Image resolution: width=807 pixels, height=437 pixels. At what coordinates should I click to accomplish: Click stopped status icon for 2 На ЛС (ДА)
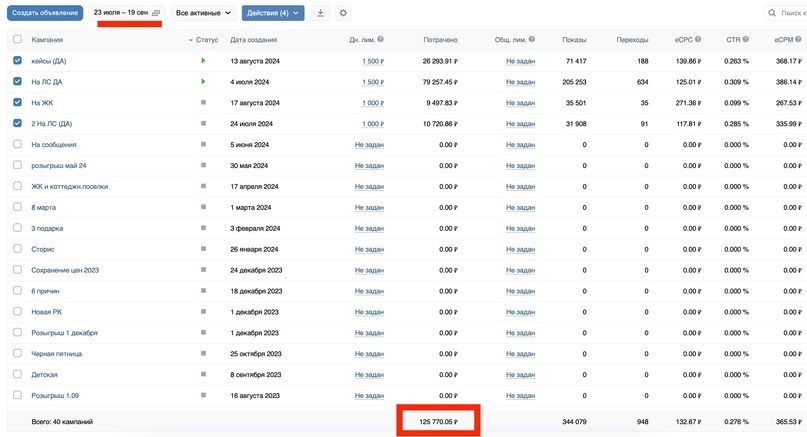(203, 124)
